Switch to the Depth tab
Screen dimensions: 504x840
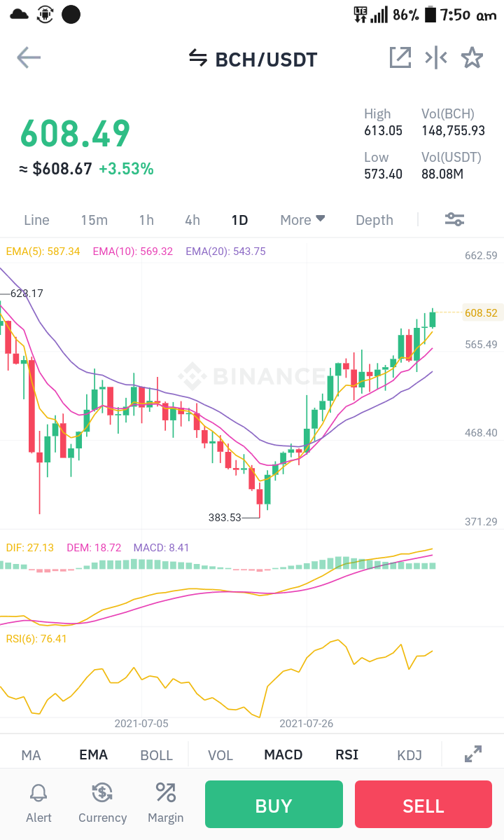point(374,220)
